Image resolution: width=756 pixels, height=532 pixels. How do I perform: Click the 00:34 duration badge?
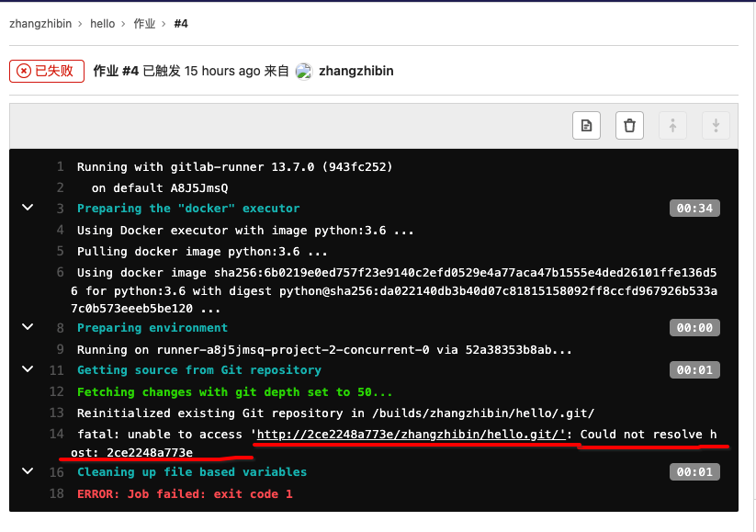pos(694,208)
